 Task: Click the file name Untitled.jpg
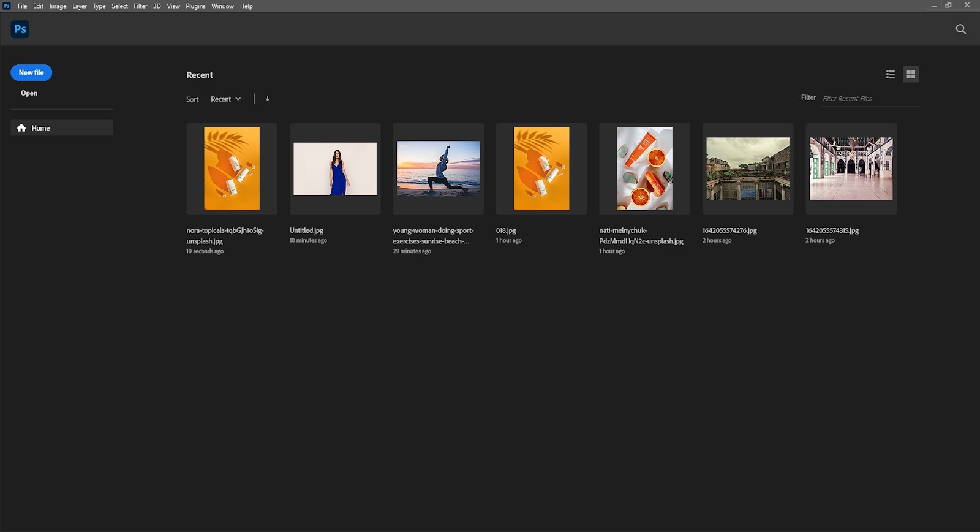(306, 230)
